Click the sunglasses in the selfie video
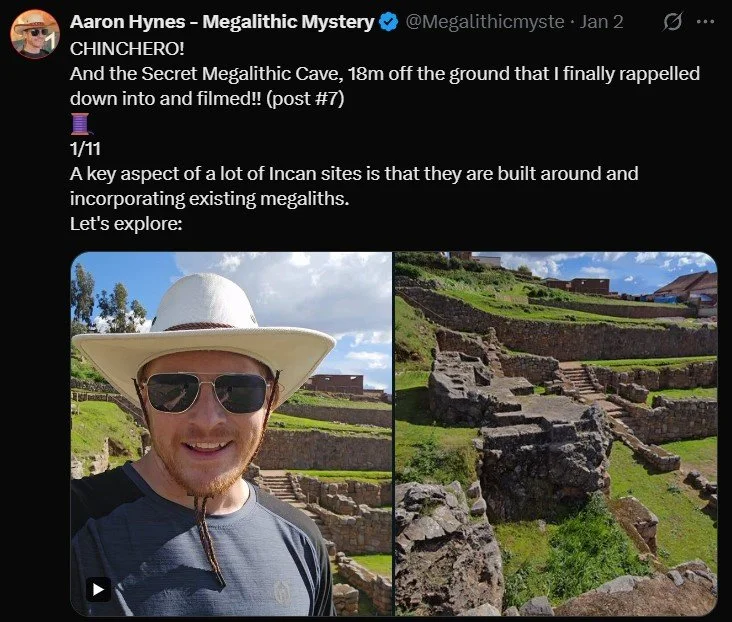 tap(206, 392)
